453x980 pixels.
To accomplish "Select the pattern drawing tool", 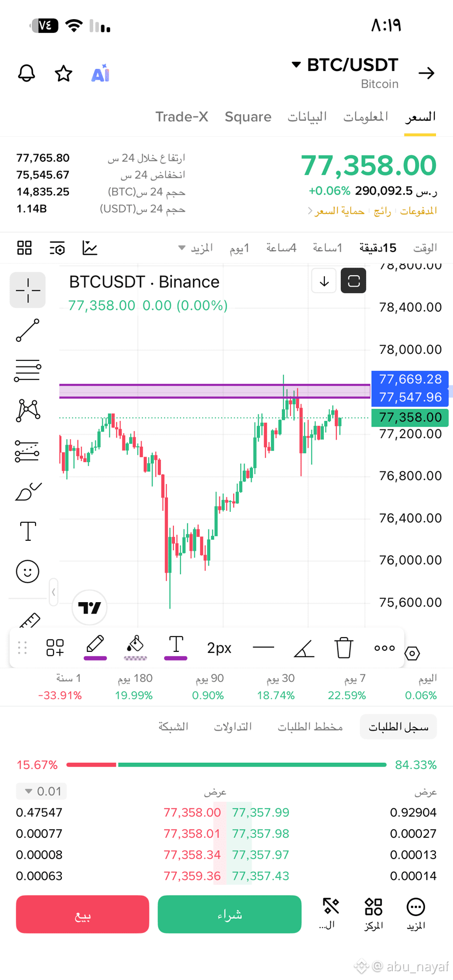I will click(28, 411).
